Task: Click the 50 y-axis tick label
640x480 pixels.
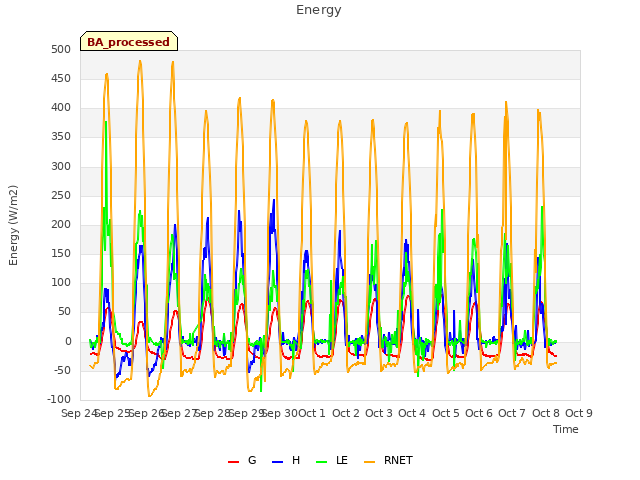Action: (64, 312)
